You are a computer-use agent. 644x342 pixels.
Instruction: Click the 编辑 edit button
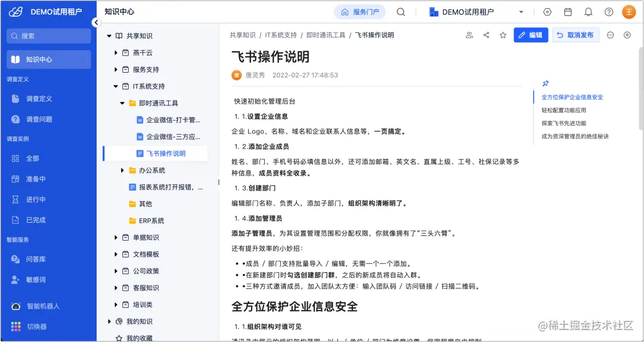coord(531,35)
